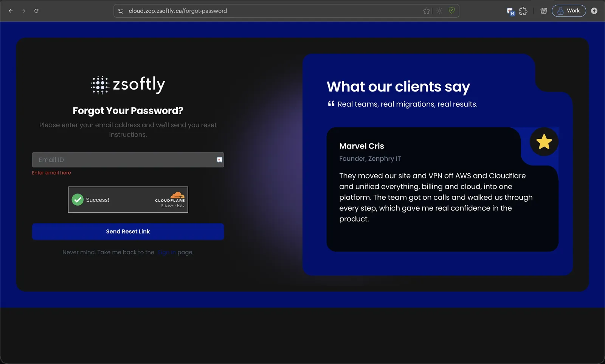
Task: Click the zsoftly logo
Action: pos(128,85)
